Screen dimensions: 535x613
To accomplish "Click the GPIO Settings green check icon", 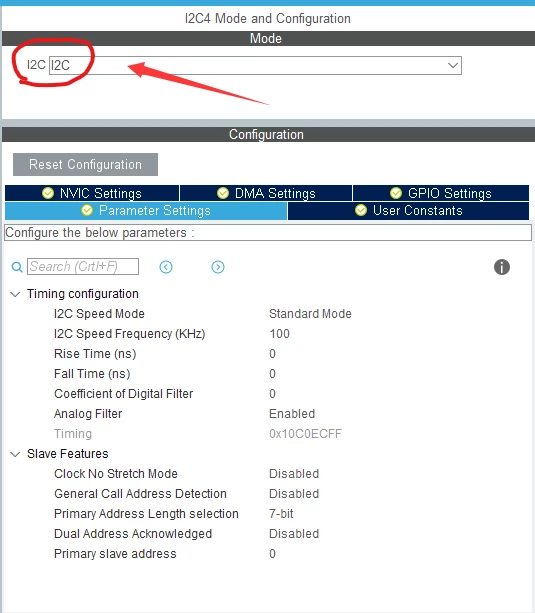I will pyautogui.click(x=396, y=193).
